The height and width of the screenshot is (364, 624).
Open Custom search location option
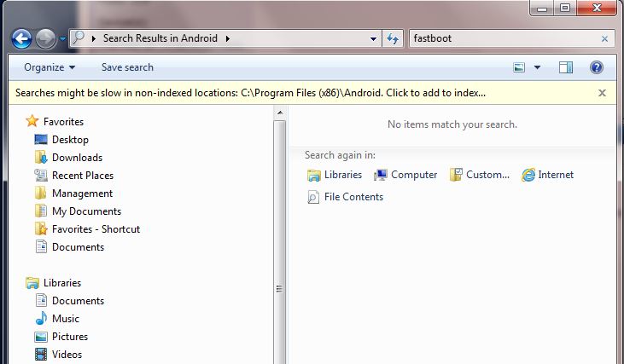(x=480, y=175)
